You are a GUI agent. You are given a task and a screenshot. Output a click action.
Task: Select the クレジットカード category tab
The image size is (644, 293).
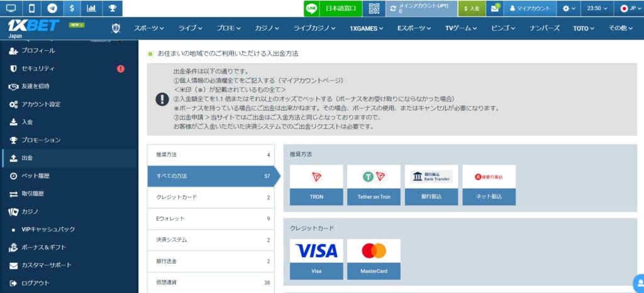click(211, 197)
